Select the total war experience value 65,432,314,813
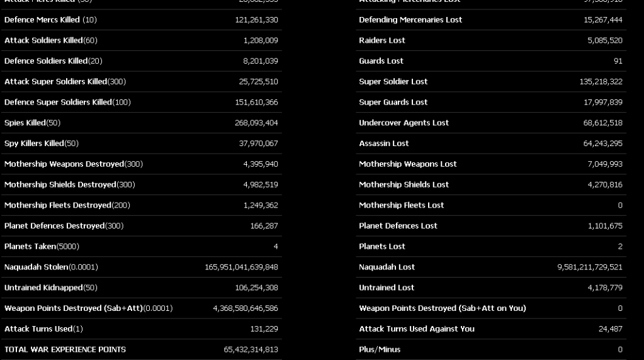 pyautogui.click(x=251, y=349)
